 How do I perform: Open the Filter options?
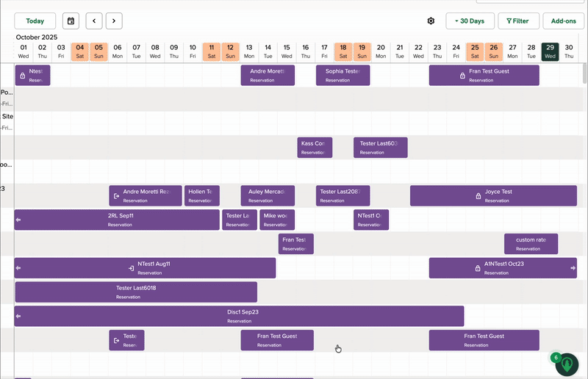click(x=518, y=21)
